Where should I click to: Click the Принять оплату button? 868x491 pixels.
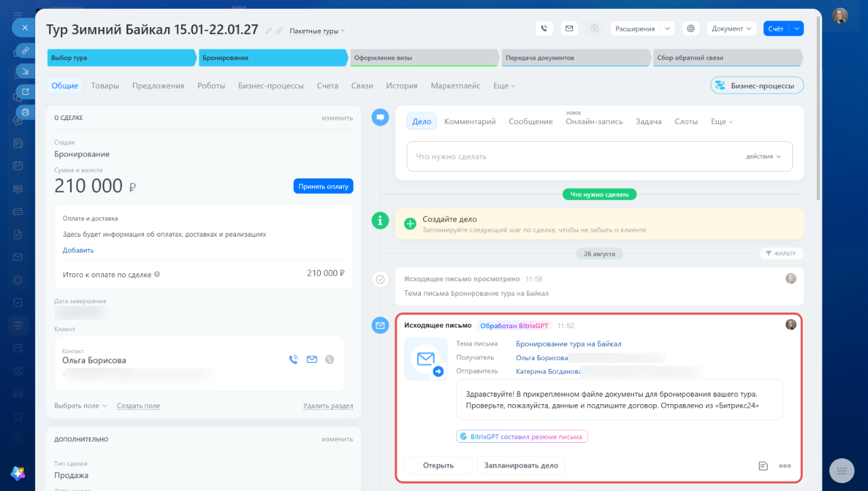point(323,186)
